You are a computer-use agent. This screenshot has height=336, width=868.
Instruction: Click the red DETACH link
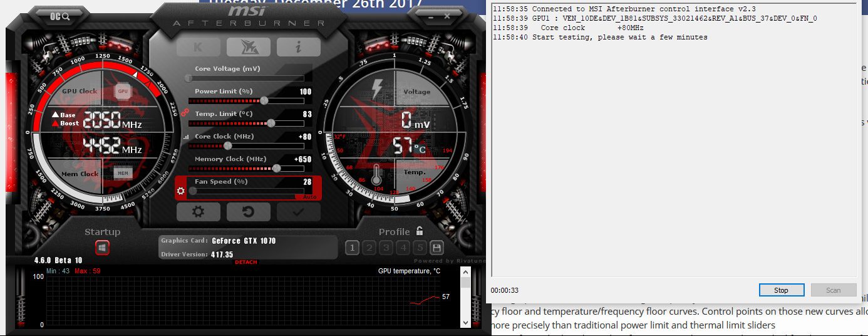pyautogui.click(x=245, y=262)
